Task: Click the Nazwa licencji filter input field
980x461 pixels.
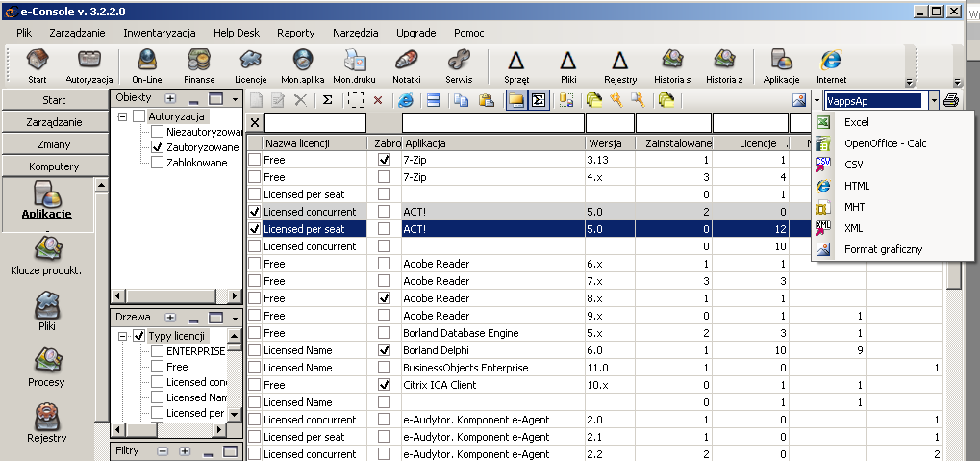Action: pos(315,122)
